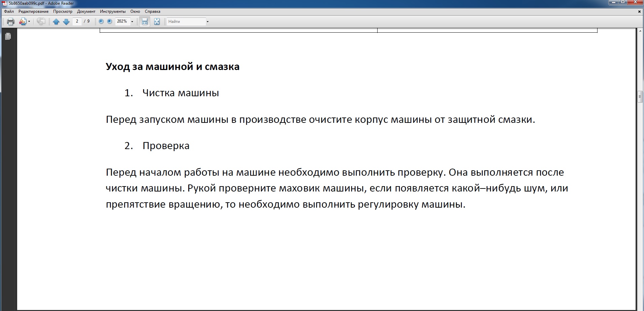Go to next page with the down arrow

coord(66,22)
